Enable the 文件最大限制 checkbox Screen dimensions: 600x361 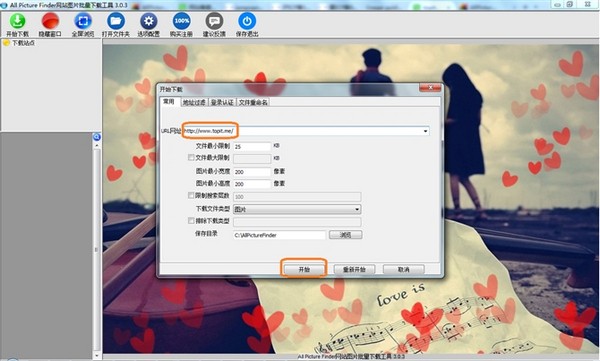191,157
